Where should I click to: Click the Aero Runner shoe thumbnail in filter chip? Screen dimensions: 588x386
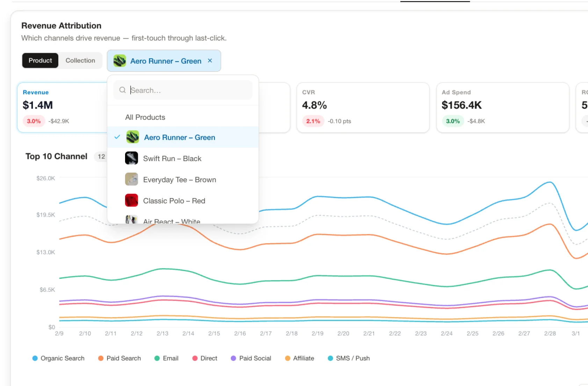click(120, 61)
